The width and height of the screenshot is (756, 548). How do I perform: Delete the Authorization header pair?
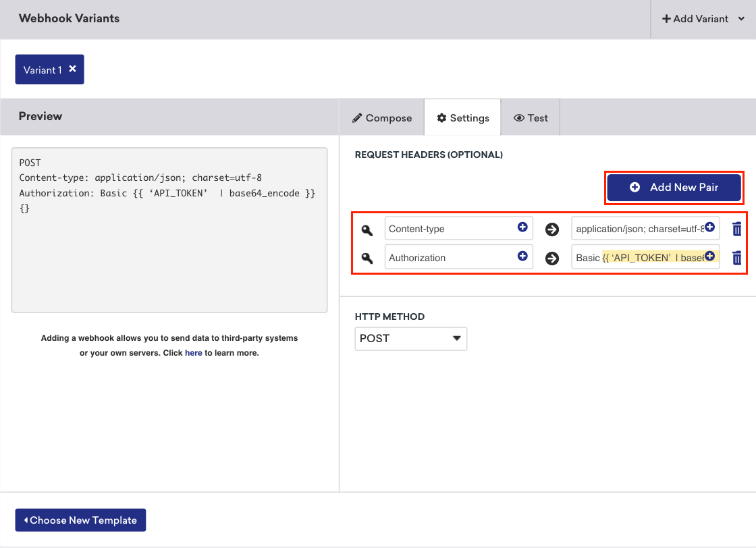click(737, 258)
